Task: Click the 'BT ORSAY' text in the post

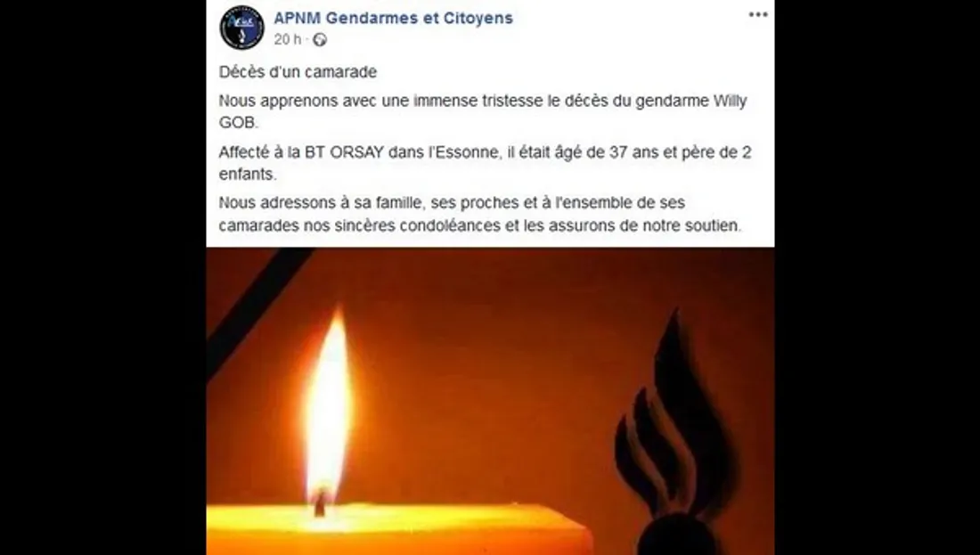Action: point(344,153)
